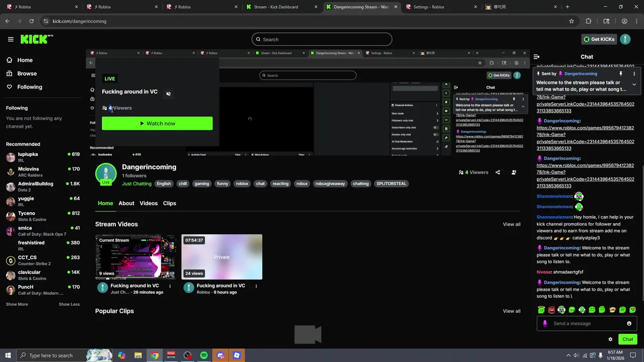Open recommended channel CCT_CS

point(43,260)
